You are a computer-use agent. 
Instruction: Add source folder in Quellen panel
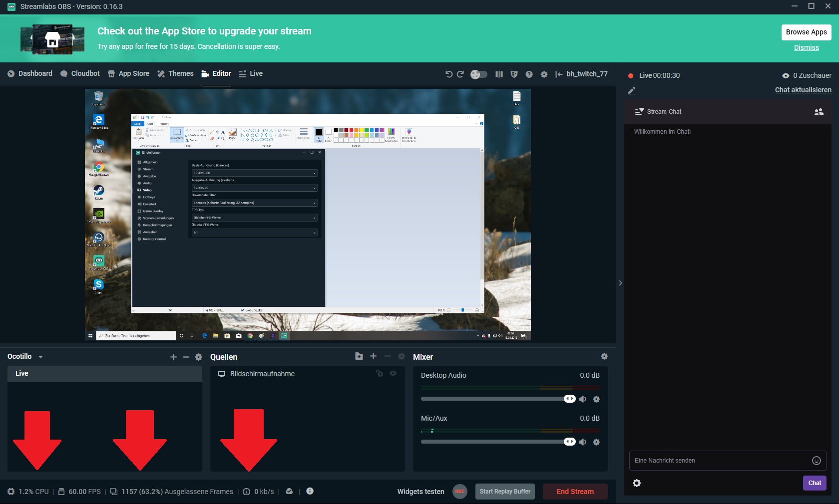(359, 356)
